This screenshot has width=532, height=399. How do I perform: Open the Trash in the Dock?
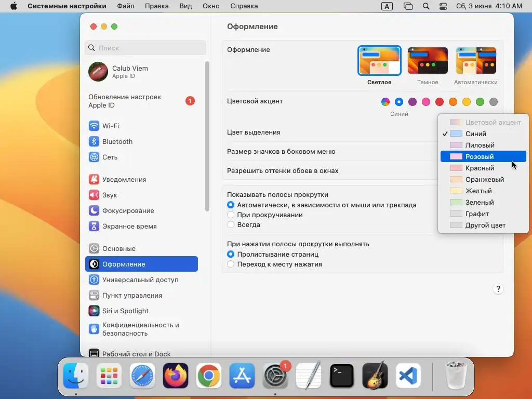(456, 376)
